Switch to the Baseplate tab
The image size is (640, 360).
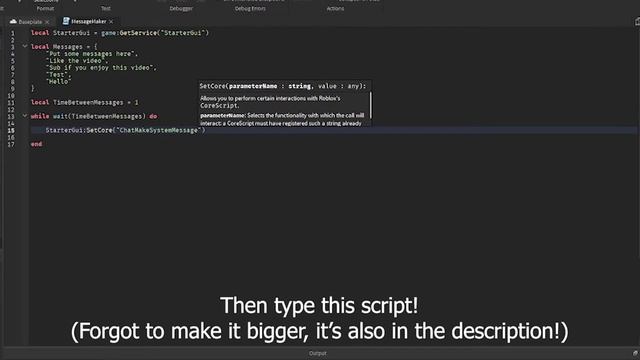tap(30, 22)
